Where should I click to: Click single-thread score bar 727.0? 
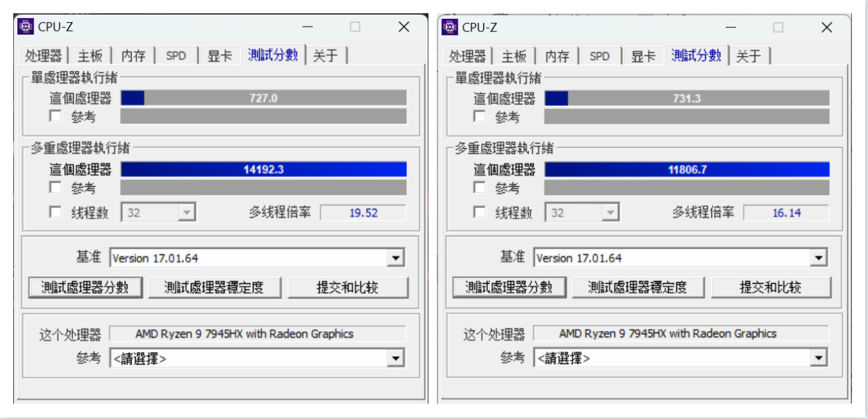263,98
